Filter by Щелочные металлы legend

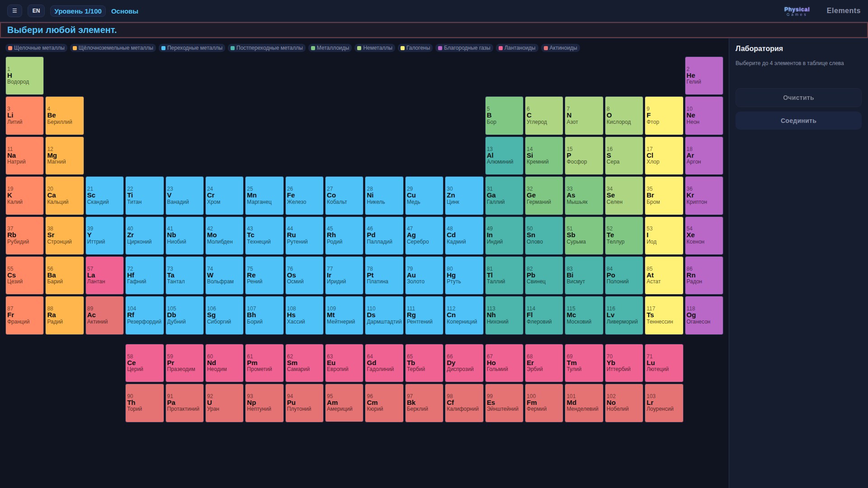(37, 48)
